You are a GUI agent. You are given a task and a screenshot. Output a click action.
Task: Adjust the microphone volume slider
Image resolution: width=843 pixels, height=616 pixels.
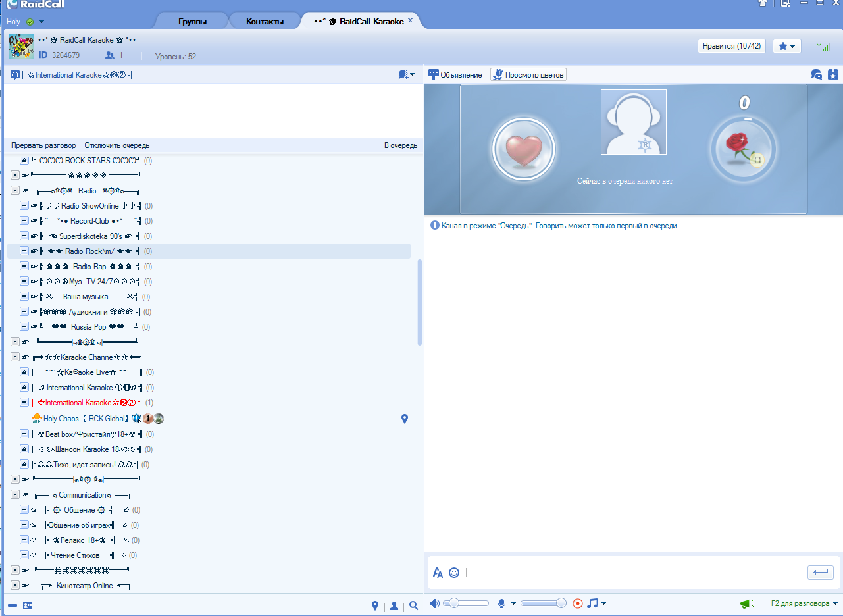click(544, 603)
